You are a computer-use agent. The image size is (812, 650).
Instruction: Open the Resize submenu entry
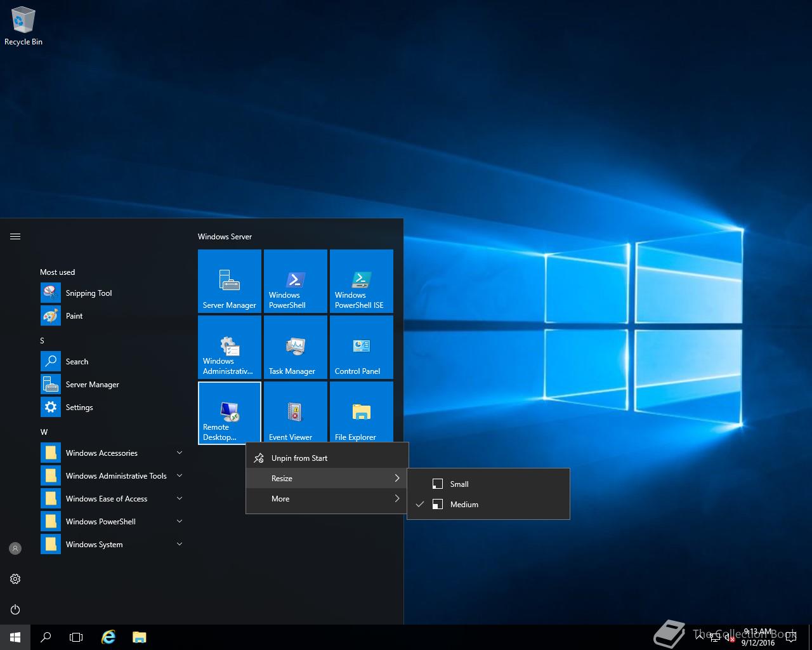click(x=327, y=479)
